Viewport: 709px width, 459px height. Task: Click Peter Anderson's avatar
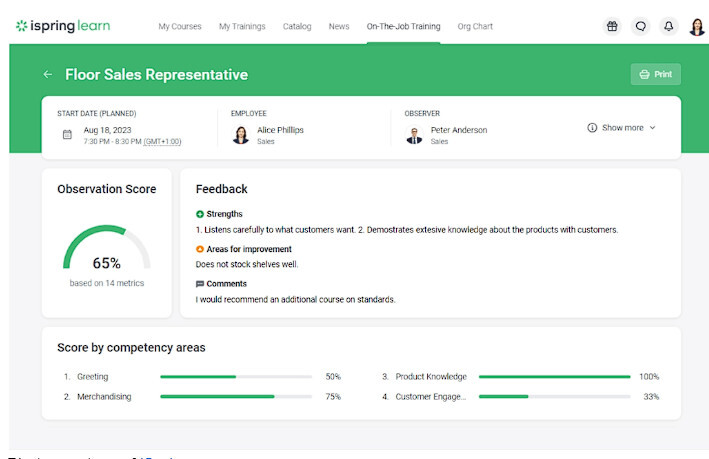pyautogui.click(x=414, y=135)
